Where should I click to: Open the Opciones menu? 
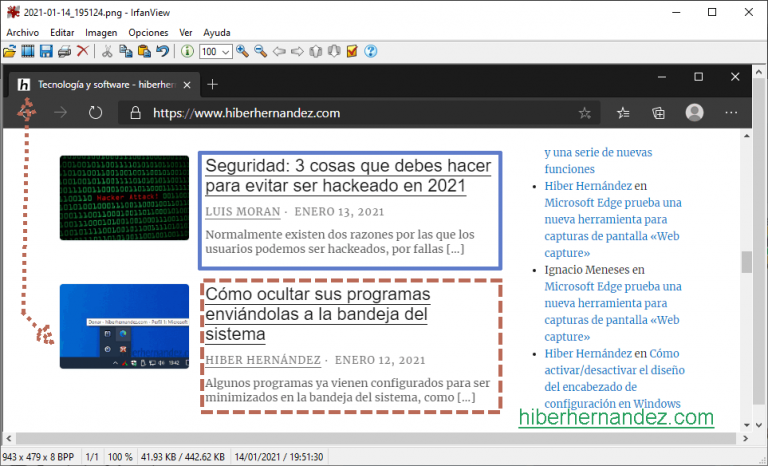(x=148, y=33)
